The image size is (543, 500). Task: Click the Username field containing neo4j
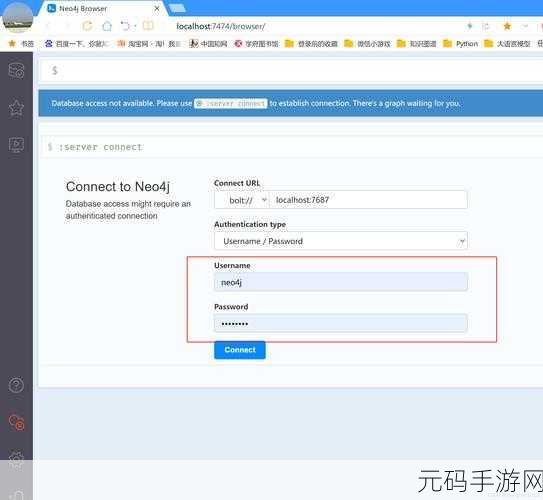click(x=341, y=282)
